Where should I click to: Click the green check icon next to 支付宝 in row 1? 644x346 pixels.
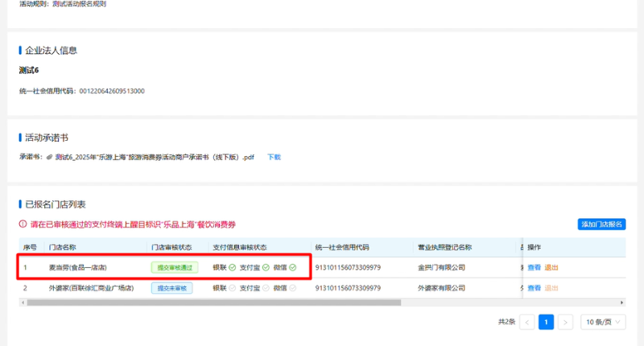[x=266, y=267]
